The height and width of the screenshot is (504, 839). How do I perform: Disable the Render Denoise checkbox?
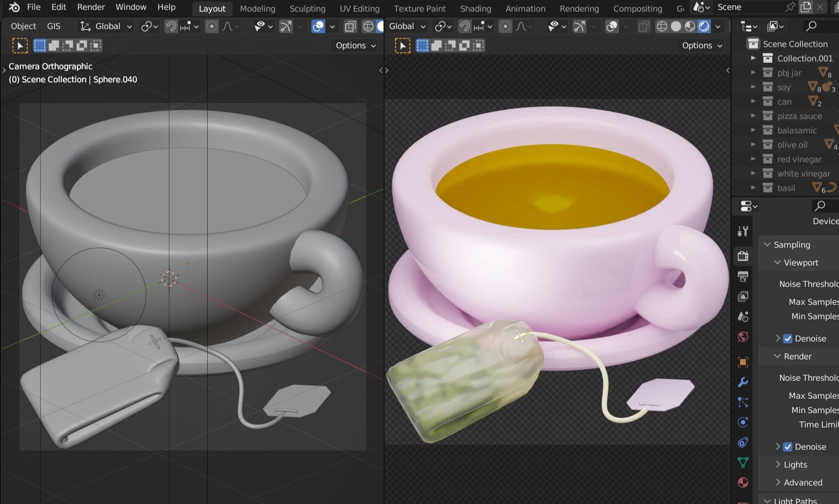788,447
